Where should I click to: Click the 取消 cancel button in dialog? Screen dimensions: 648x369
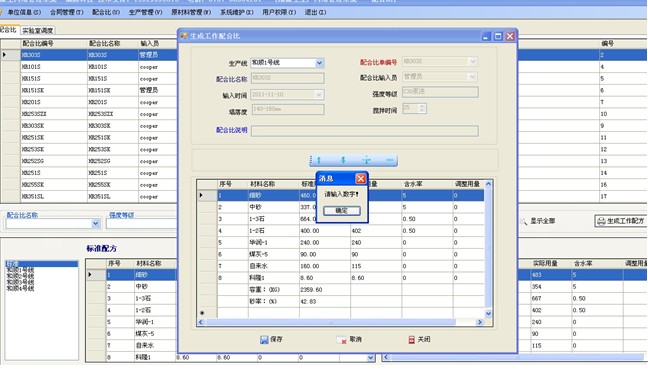tap(350, 339)
